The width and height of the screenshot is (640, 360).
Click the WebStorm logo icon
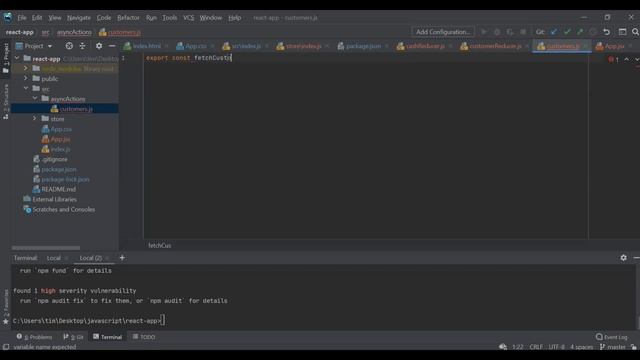[x=8, y=17]
